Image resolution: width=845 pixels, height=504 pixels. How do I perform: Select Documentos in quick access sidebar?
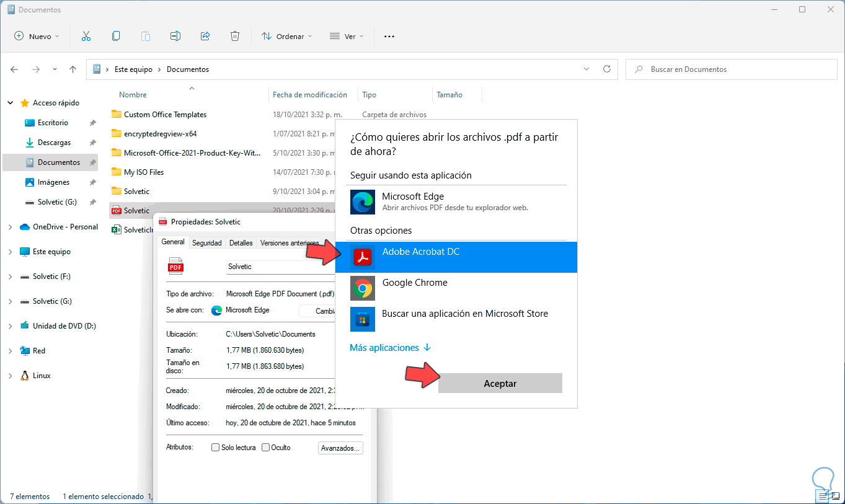tap(50, 162)
